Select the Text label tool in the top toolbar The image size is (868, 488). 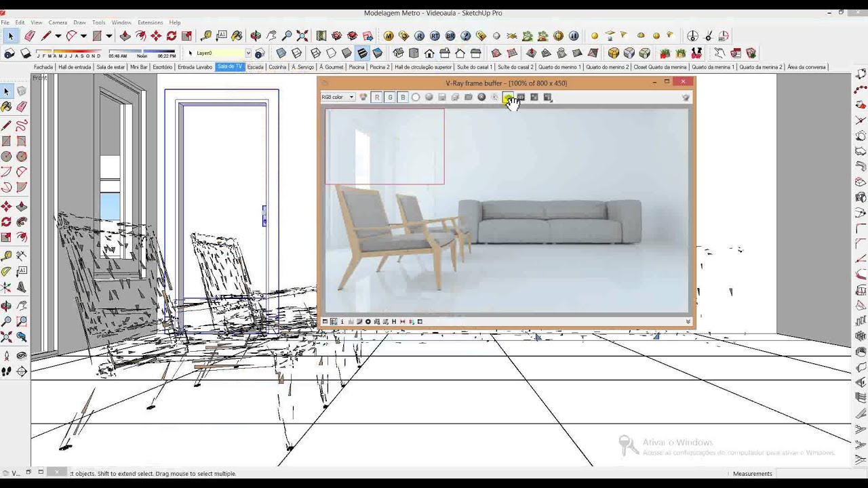click(222, 36)
